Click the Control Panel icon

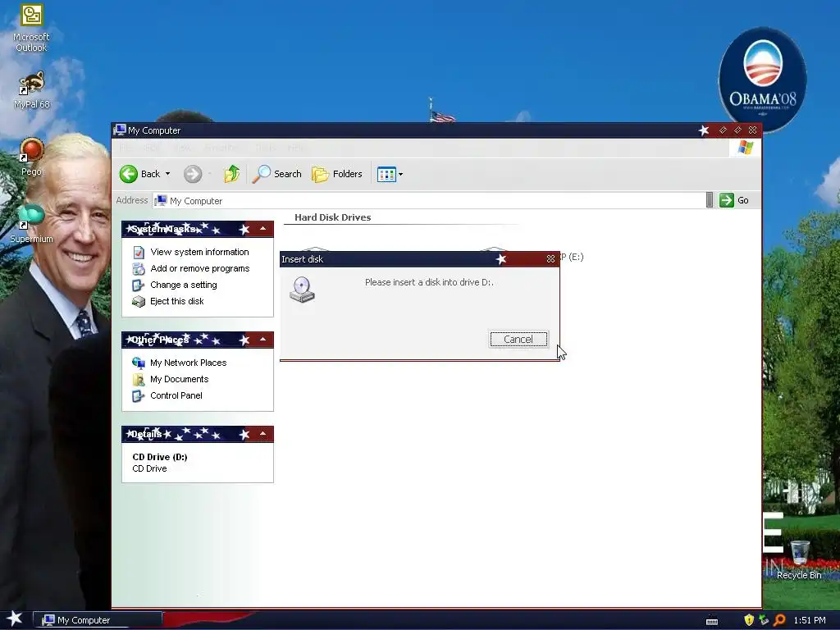pos(138,396)
